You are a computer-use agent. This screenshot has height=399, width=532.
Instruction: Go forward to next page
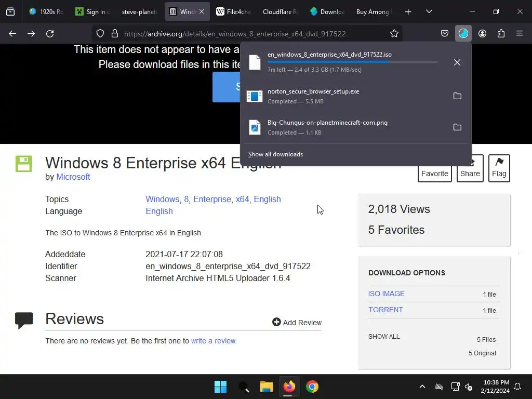click(x=31, y=34)
